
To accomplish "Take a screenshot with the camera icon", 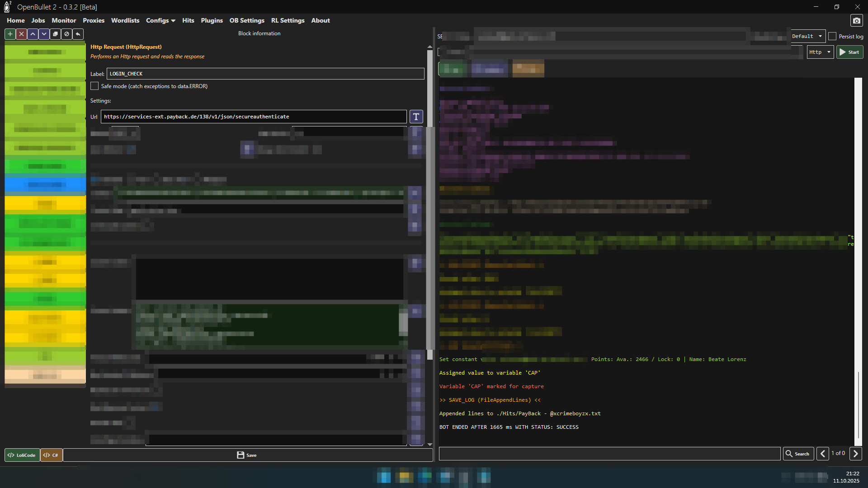I will (856, 20).
